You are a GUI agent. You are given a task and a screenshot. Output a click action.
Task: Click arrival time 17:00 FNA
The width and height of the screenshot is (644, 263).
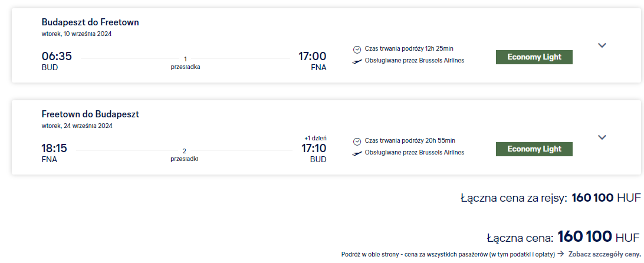[312, 60]
